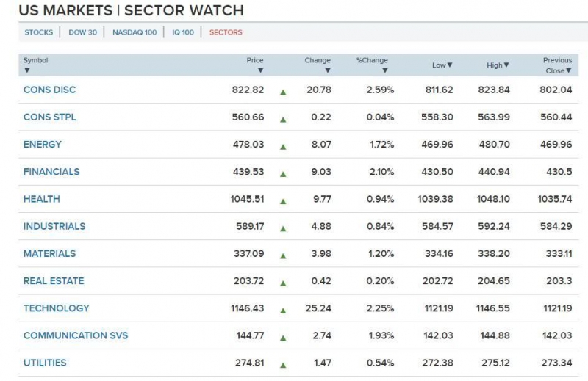Image resolution: width=588 pixels, height=381 pixels.
Task: Open the COMMUNICATION SVS sector link
Action: click(76, 335)
